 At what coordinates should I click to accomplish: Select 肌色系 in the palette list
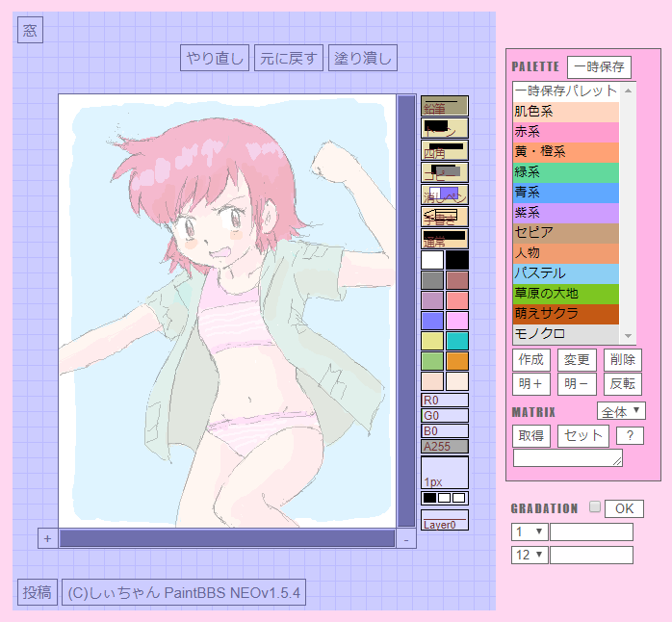pyautogui.click(x=566, y=112)
